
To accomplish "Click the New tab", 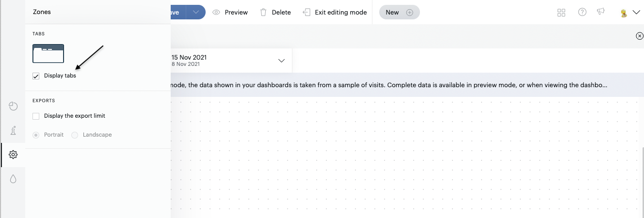I will [392, 13].
